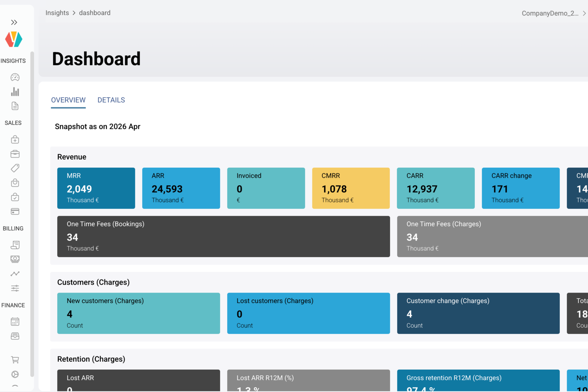Click the Insights breadcrumb link
The height and width of the screenshot is (392, 588).
(x=57, y=13)
